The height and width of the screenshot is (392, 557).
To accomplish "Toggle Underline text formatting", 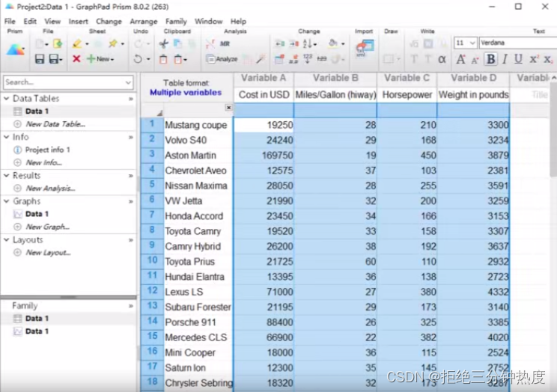I will point(518,59).
